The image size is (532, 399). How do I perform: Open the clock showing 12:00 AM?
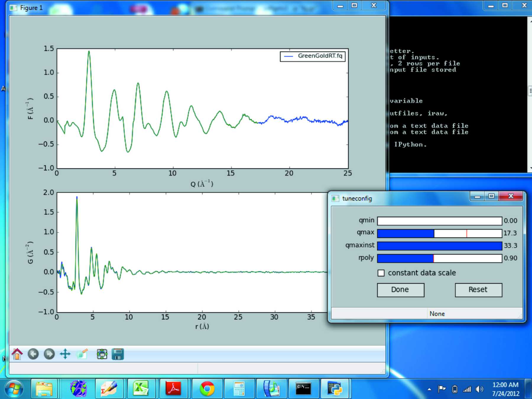pyautogui.click(x=505, y=389)
